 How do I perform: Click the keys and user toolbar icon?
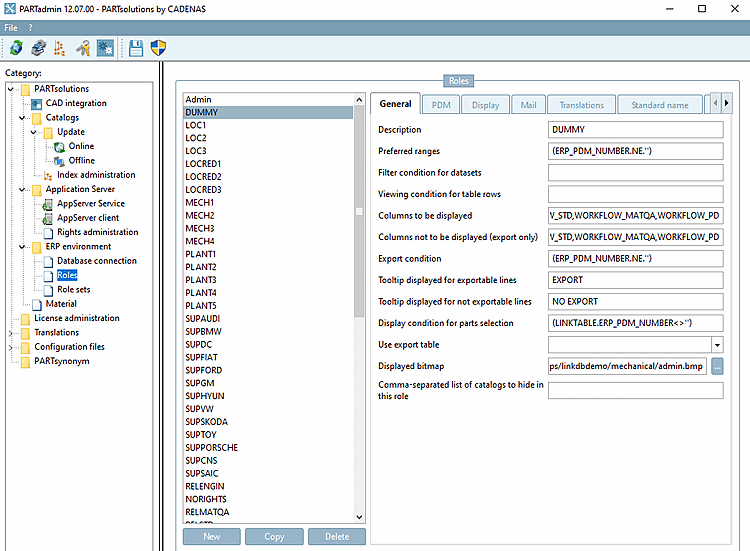coord(83,48)
